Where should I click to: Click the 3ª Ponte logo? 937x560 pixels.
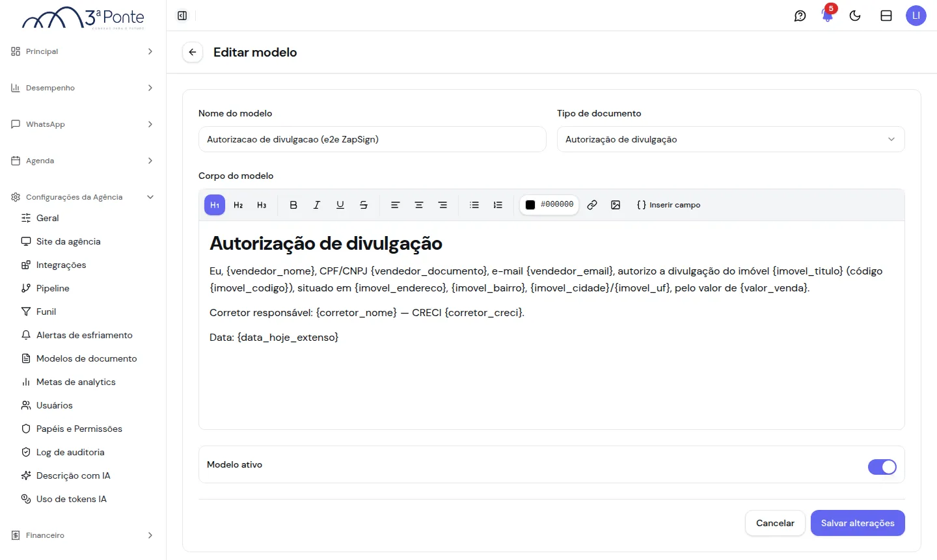click(83, 18)
